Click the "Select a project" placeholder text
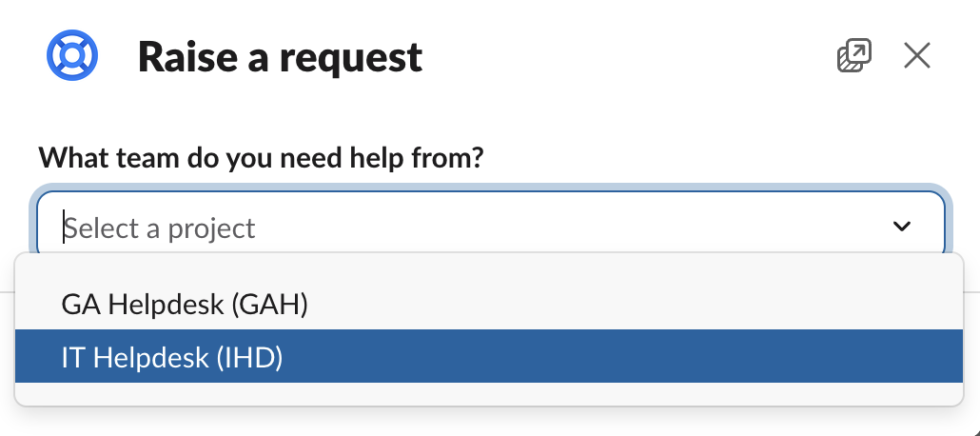Screen dimensions: 980x436 point(160,228)
